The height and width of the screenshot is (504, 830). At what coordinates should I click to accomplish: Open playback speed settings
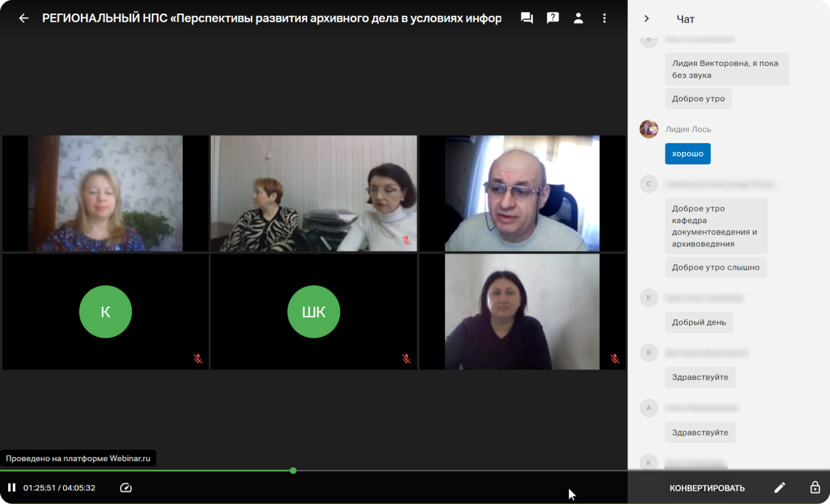(x=125, y=488)
